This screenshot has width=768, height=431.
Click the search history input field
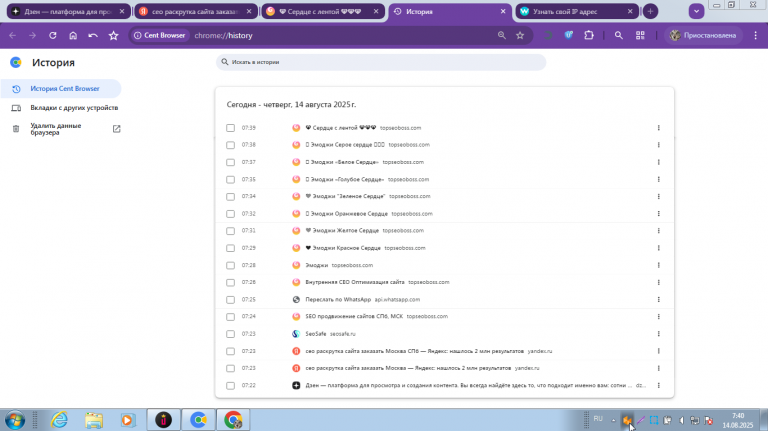click(x=381, y=62)
